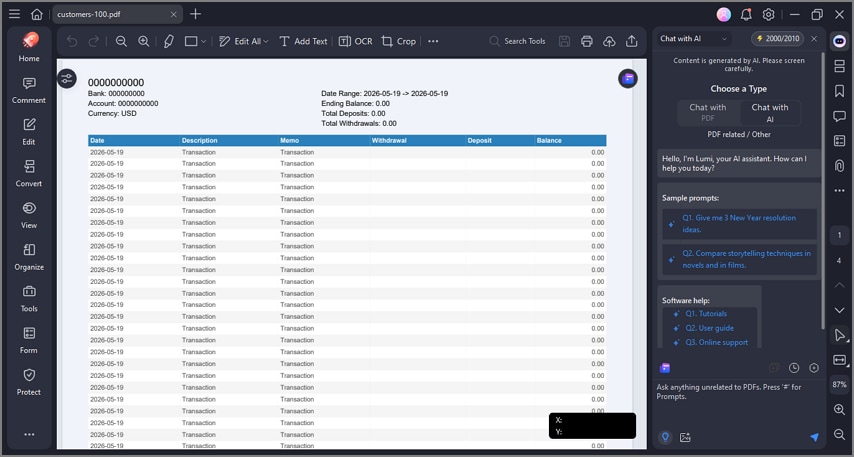Redo the last action

[94, 41]
